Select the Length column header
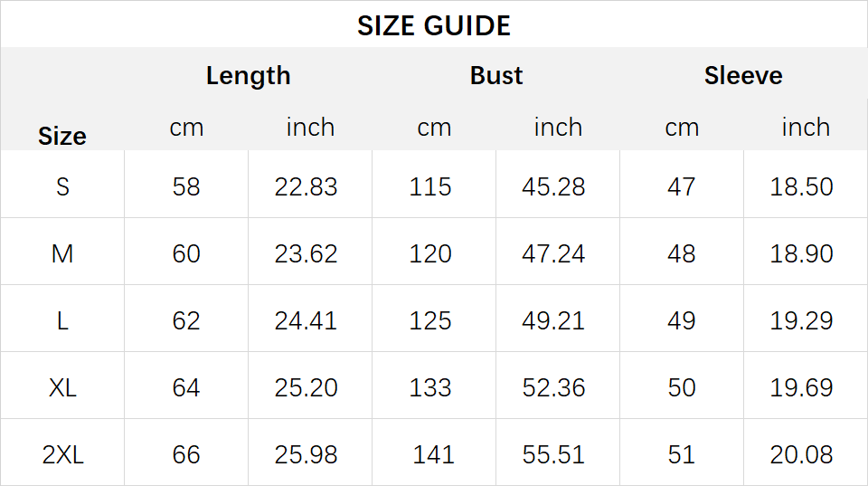 coord(248,76)
